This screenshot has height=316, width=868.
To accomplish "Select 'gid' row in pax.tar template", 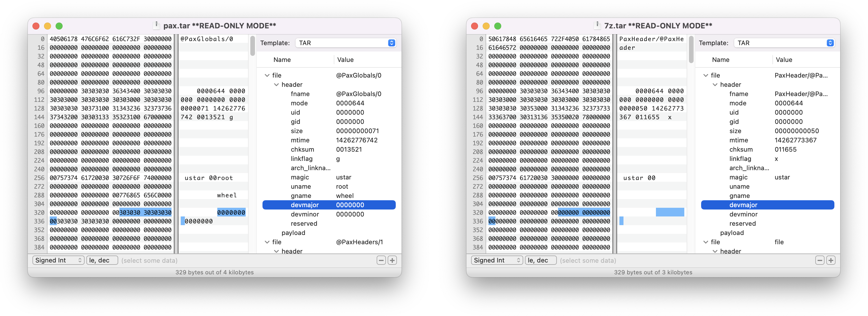I will [x=329, y=122].
